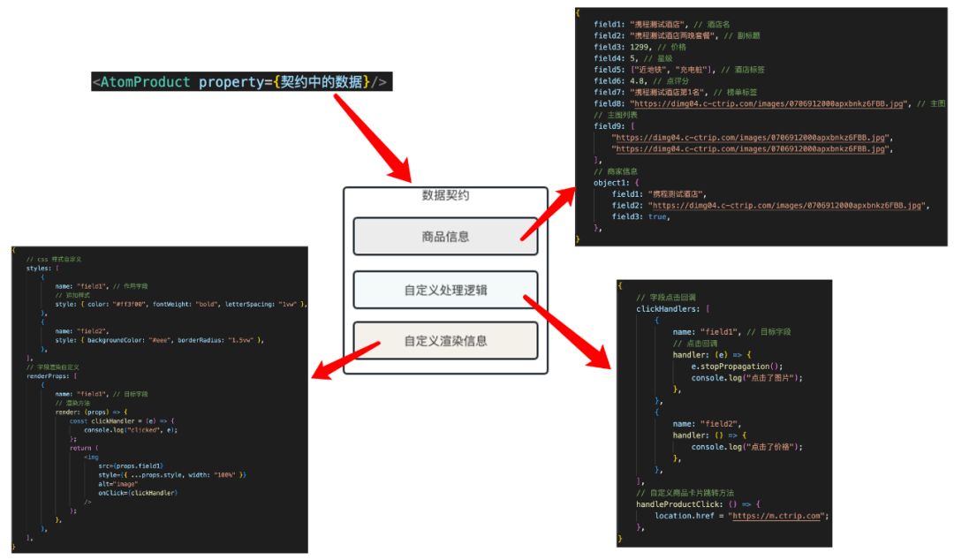Click the <img tag line
The image size is (954, 560).
[91, 458]
